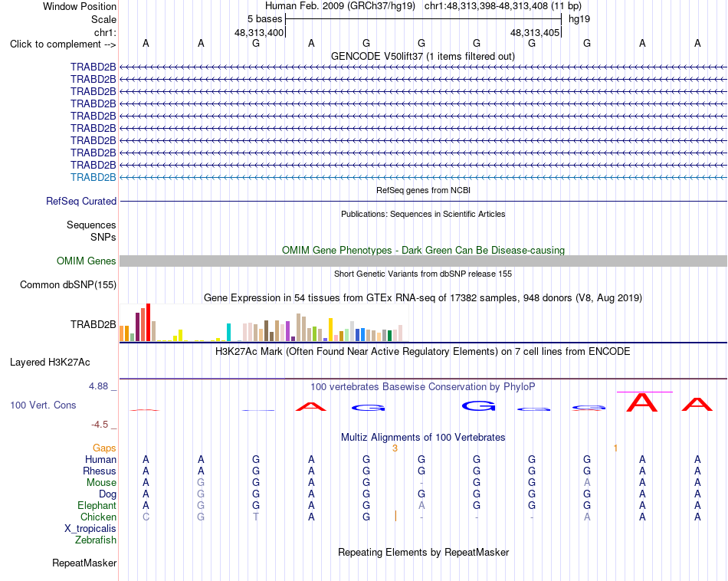Select the Chicken alignment row label
728x581 pixels.
pos(98,517)
